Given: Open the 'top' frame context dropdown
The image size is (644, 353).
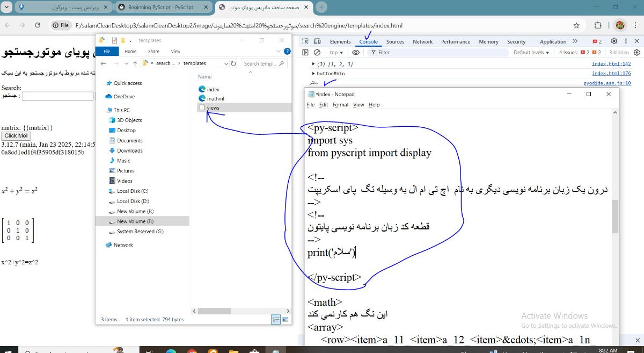Looking at the screenshot, I should 335,52.
